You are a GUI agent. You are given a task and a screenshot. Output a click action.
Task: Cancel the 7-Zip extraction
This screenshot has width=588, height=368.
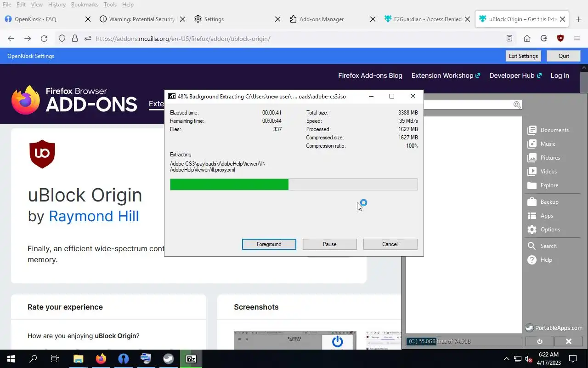pyautogui.click(x=390, y=244)
